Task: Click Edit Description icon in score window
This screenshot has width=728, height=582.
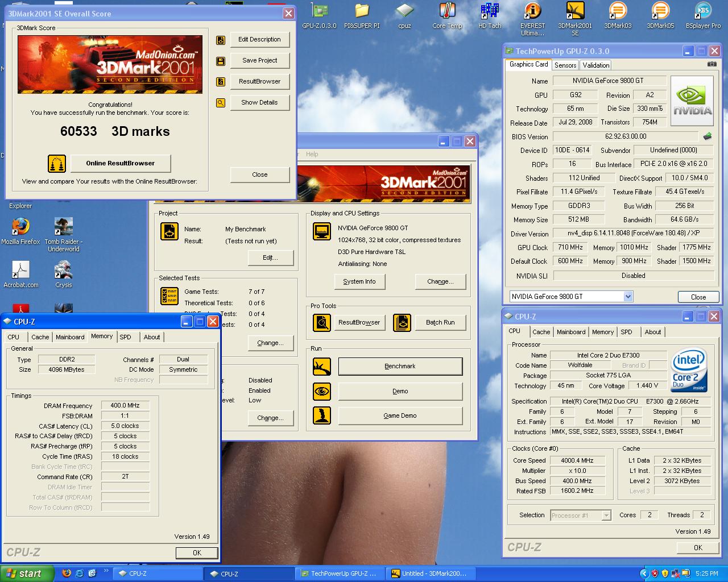Action: click(x=221, y=40)
